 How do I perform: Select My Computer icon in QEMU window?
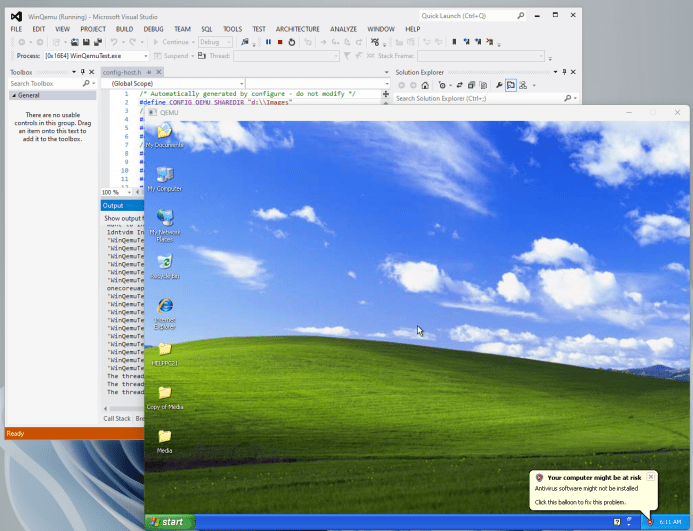pos(165,179)
